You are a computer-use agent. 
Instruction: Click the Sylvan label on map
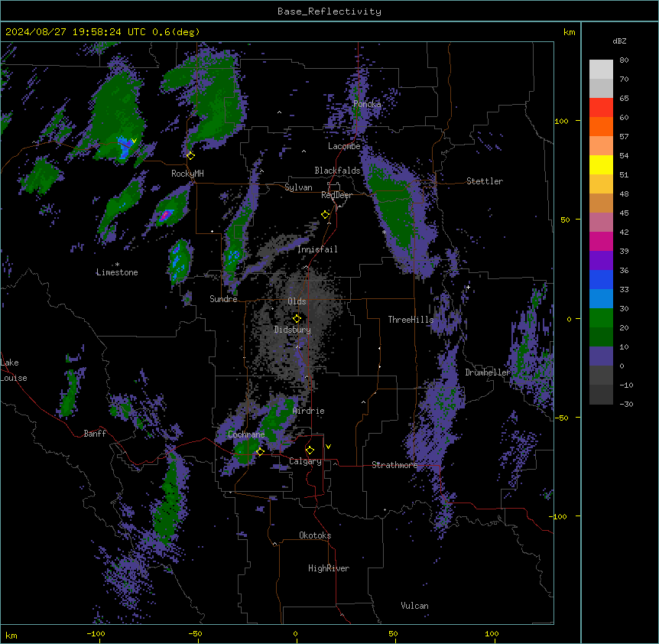coord(298,188)
